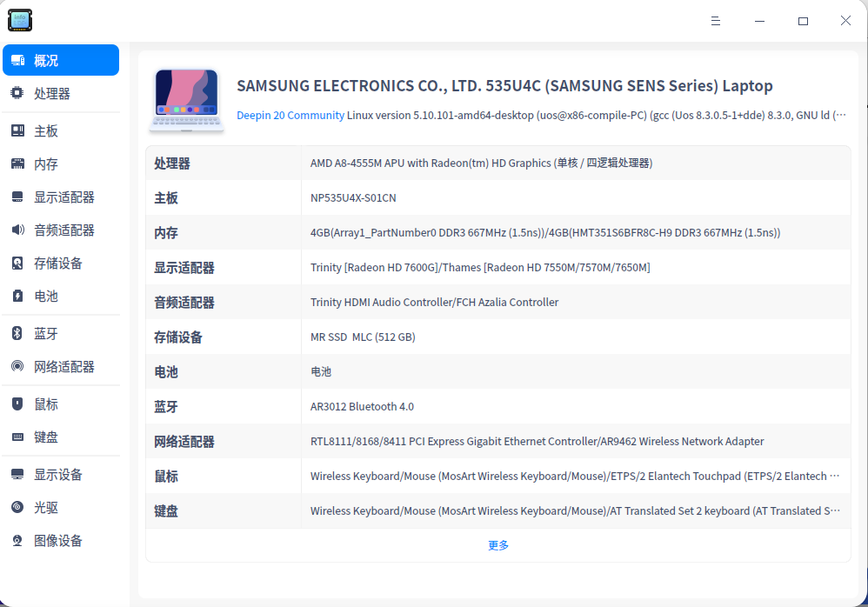Check the 电池 battery information
The image size is (868, 607).
pyautogui.click(x=43, y=296)
